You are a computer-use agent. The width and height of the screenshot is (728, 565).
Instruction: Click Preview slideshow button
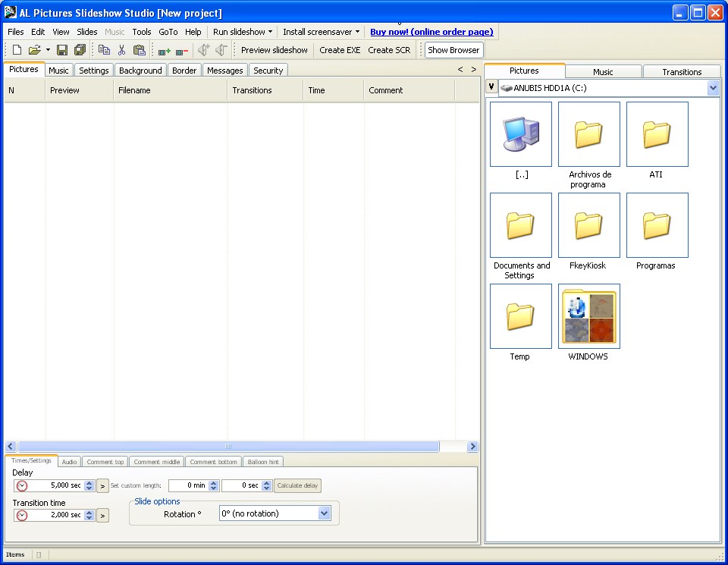(274, 50)
